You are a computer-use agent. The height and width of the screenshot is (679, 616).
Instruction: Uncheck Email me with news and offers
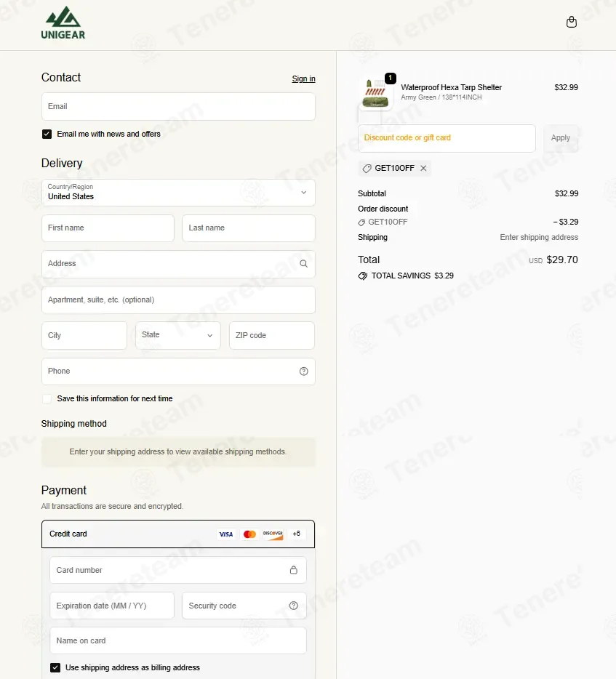pyautogui.click(x=47, y=134)
